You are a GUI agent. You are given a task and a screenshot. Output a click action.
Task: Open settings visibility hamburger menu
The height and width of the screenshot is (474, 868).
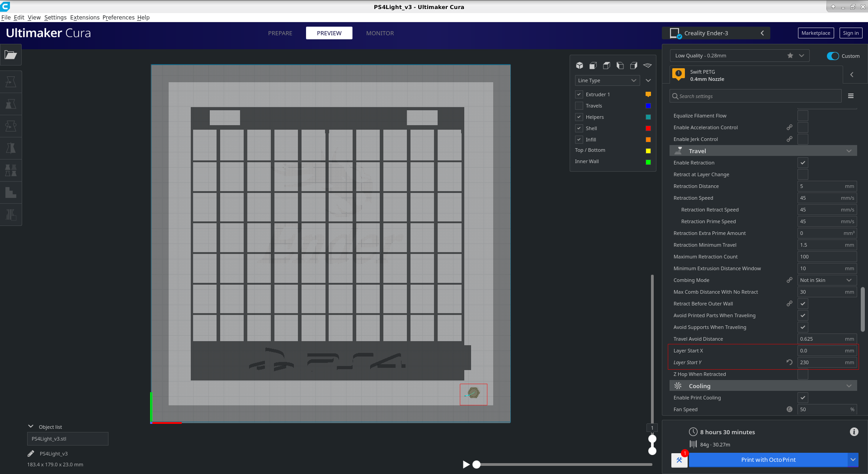851,96
